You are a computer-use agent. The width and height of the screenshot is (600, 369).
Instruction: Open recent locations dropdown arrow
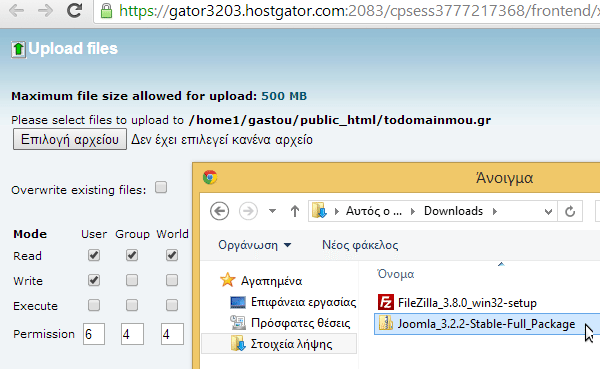272,211
